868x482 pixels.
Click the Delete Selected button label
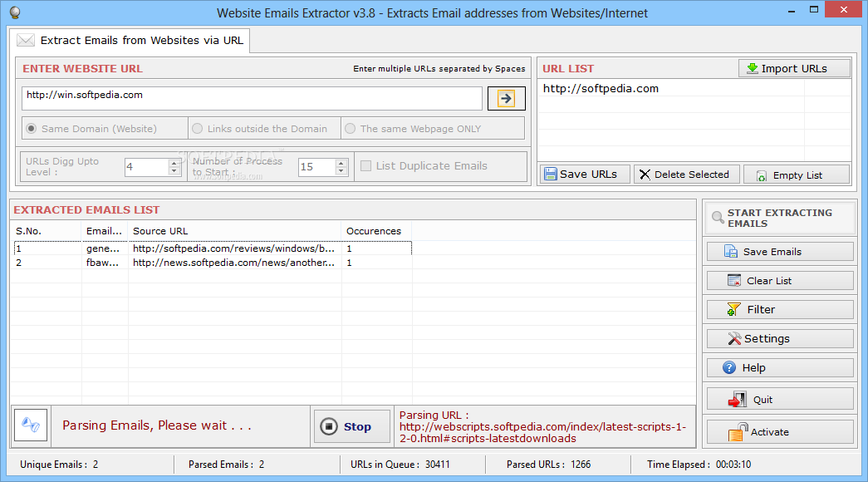tap(692, 175)
